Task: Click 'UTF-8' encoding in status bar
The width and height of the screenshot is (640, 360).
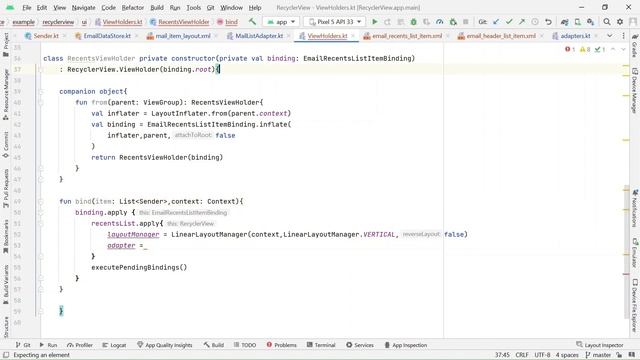Action: (x=542, y=355)
